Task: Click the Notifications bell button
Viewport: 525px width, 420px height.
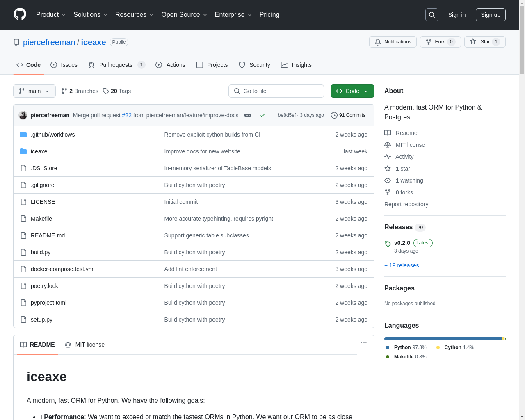Action: [x=393, y=42]
